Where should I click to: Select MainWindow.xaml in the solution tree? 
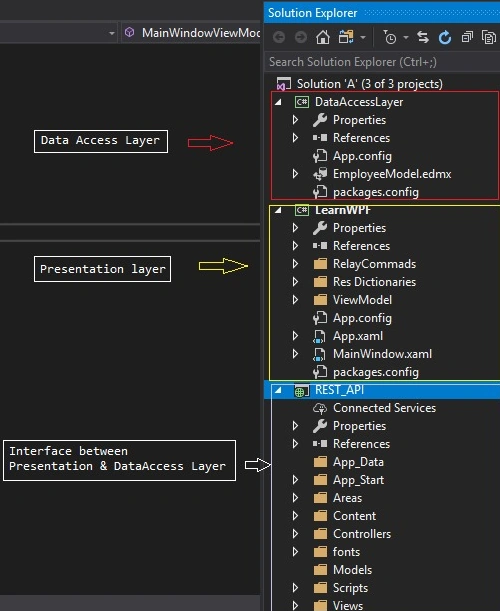[382, 354]
